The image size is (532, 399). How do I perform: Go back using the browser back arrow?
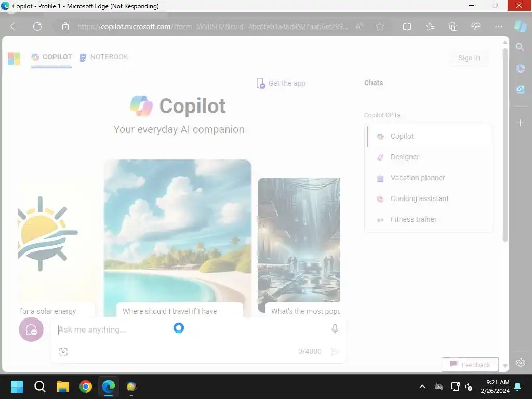[14, 26]
